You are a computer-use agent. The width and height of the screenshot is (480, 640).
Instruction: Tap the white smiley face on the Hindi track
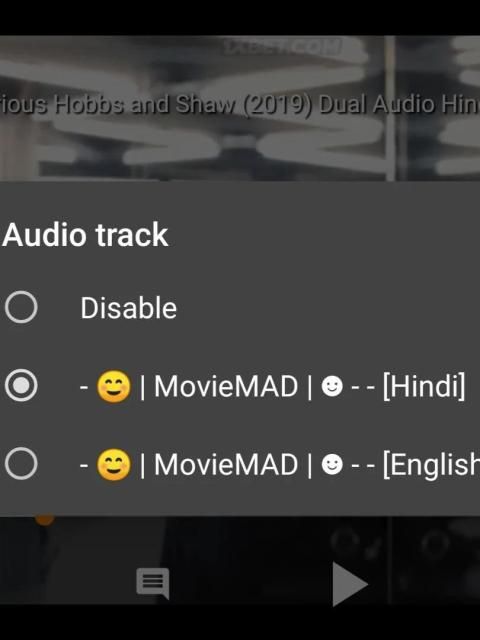click(332, 386)
